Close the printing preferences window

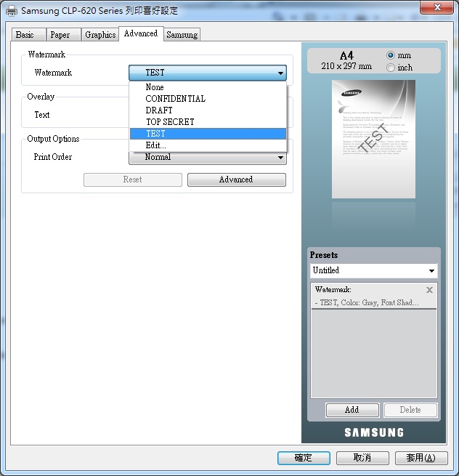[437, 7]
